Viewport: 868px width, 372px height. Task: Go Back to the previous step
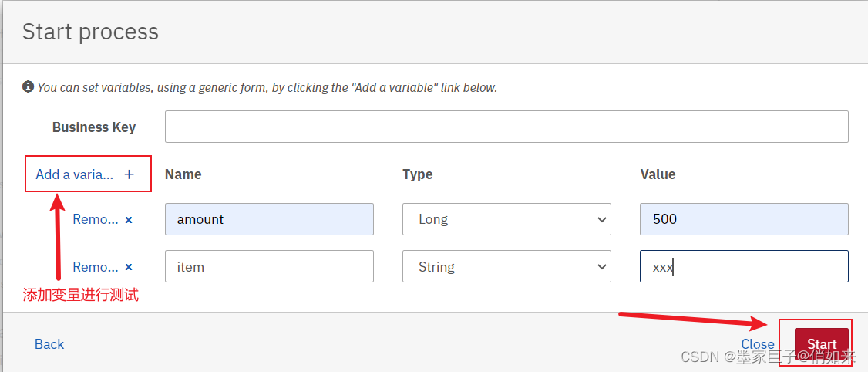pos(49,344)
